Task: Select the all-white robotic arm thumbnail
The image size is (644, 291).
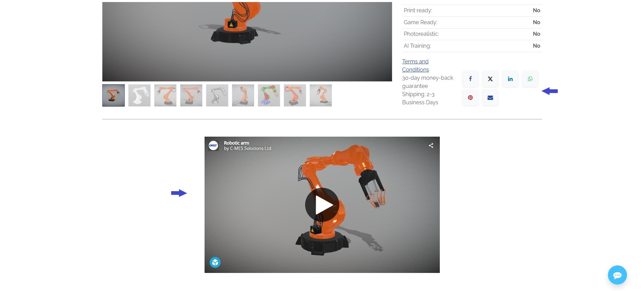Action: [x=139, y=95]
